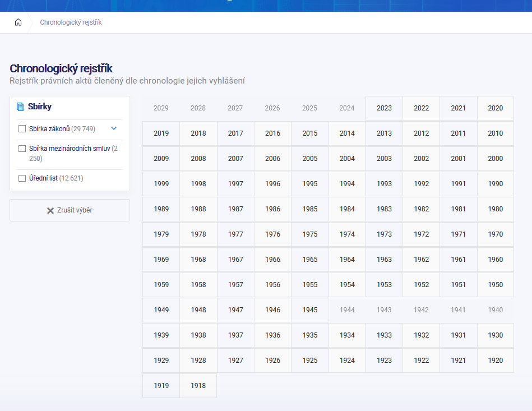The image size is (532, 411).
Task: Open year 2020 from the grid
Action: 495,108
